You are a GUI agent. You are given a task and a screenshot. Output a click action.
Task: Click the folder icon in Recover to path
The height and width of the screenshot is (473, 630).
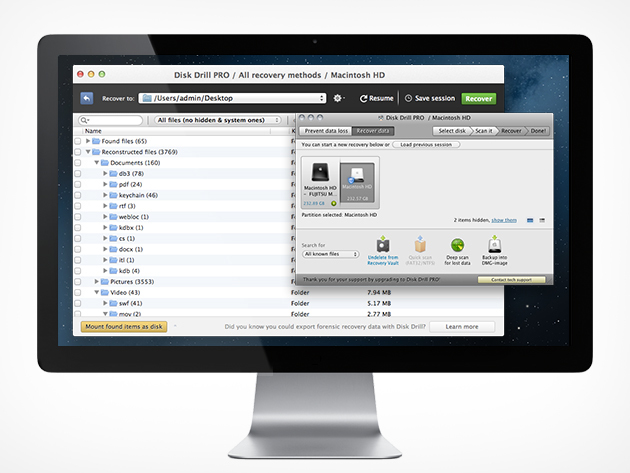tap(147, 98)
